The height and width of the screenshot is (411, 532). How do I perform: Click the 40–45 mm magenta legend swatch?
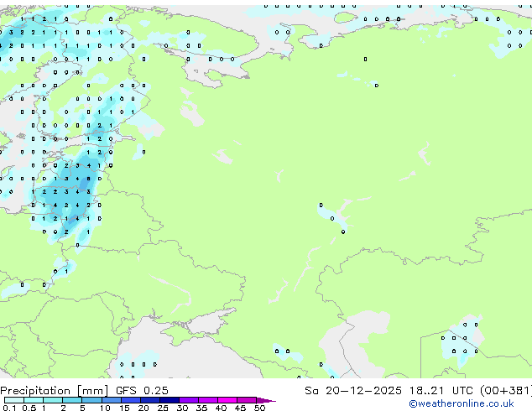point(227,400)
